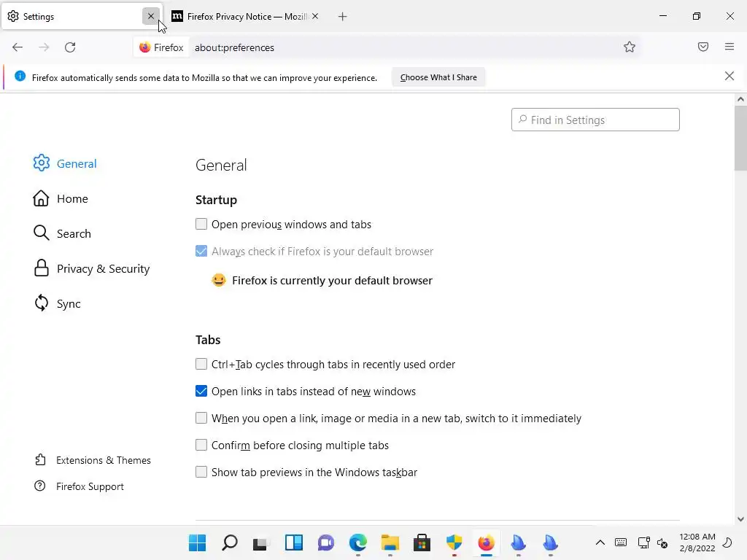Click the Firefox identity icon in address bar
The height and width of the screenshot is (560, 747).
(161, 47)
